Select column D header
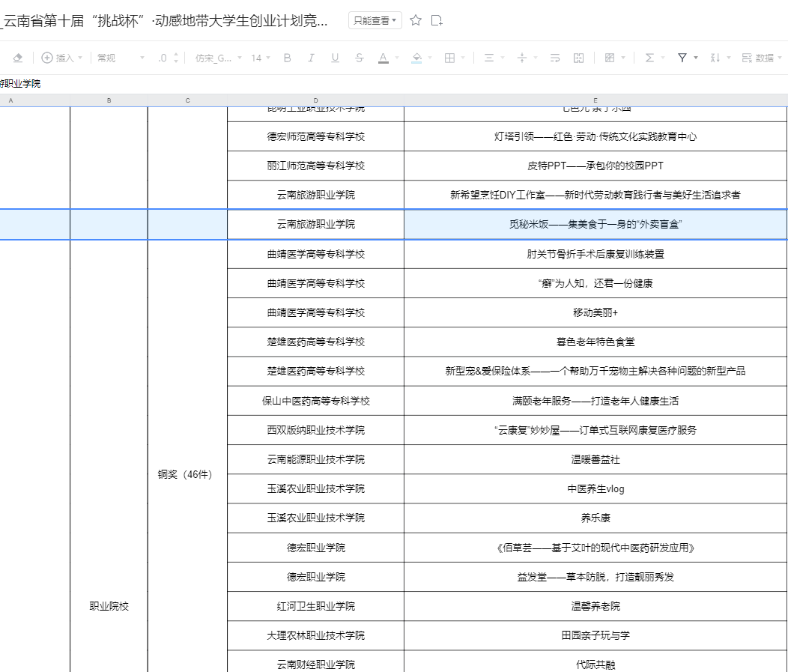 click(x=315, y=100)
